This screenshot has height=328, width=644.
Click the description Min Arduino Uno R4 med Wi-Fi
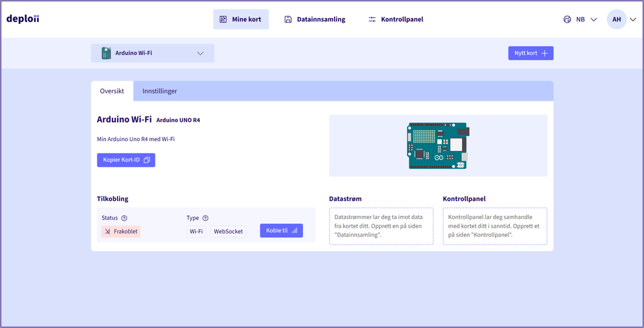tap(136, 139)
